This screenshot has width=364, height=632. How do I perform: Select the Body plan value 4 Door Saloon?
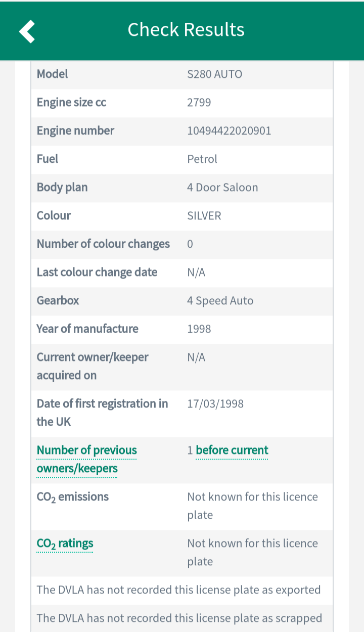[222, 188]
